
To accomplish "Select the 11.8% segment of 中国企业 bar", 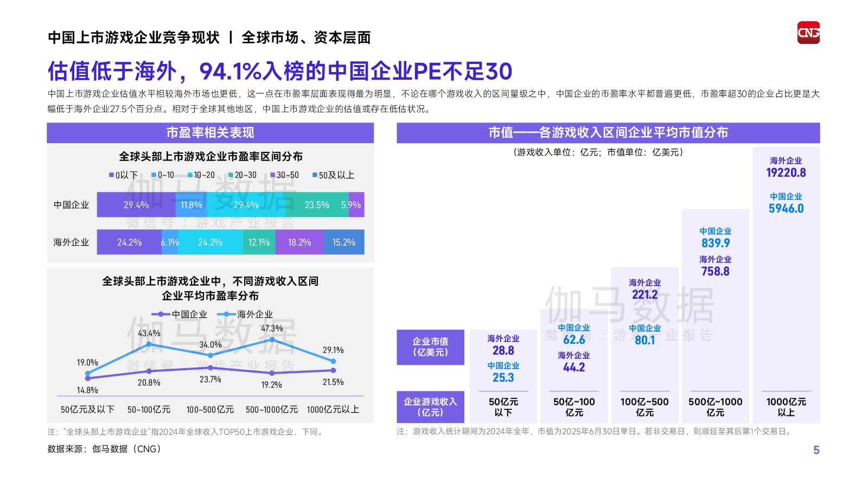I will point(191,205).
